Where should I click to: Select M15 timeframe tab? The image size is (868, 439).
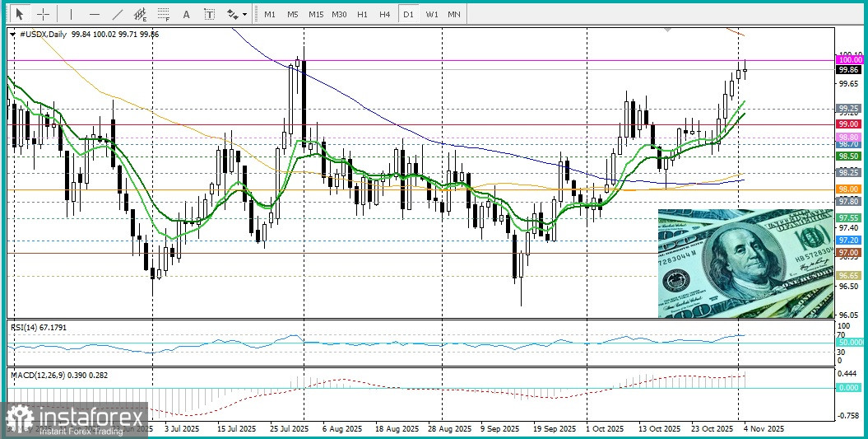pos(316,14)
